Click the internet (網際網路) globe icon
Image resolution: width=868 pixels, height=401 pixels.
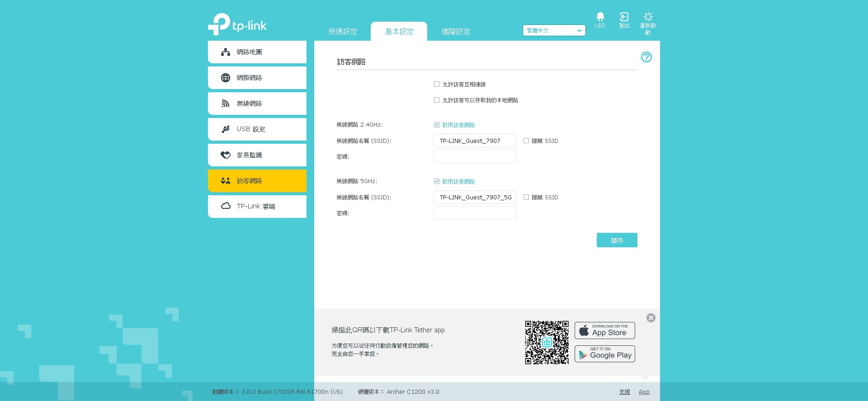point(225,78)
